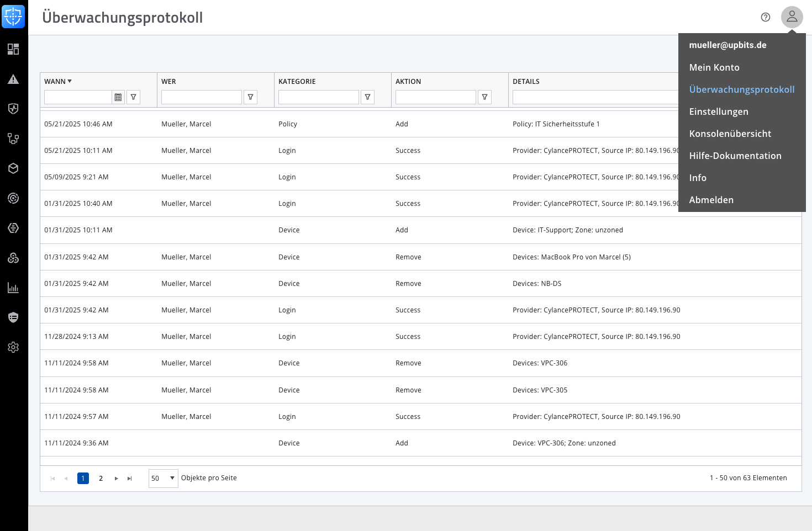Click the user profile avatar icon
The width and height of the screenshot is (812, 531).
point(792,17)
